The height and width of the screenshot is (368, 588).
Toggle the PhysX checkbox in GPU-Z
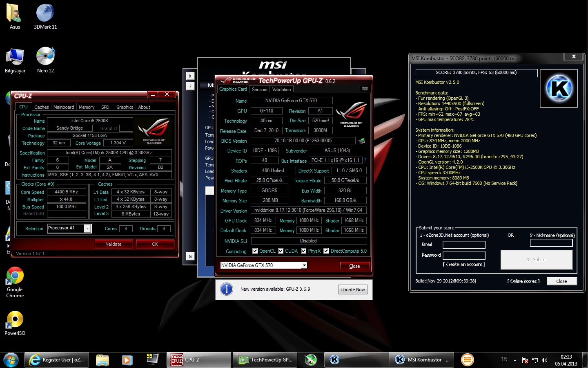(x=304, y=251)
